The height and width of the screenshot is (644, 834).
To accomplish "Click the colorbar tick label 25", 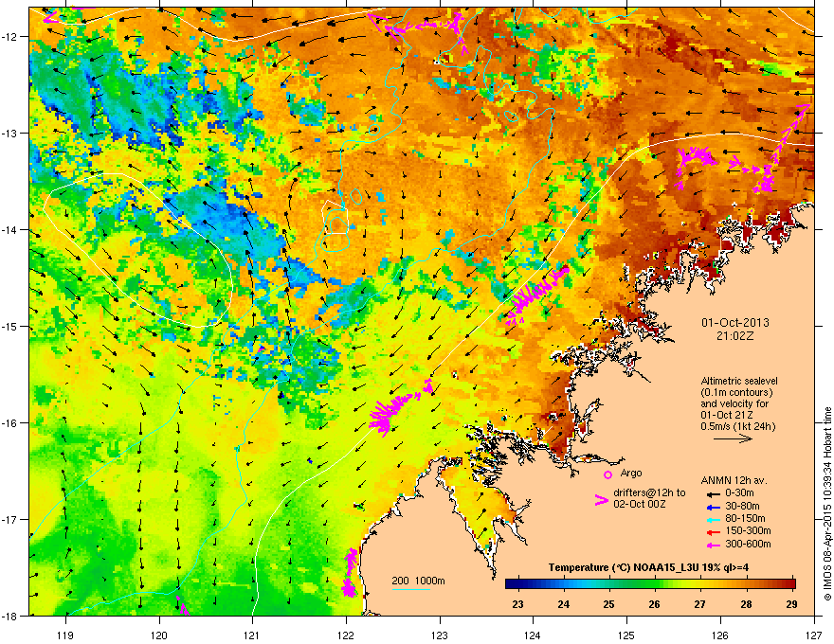I will tap(609, 604).
